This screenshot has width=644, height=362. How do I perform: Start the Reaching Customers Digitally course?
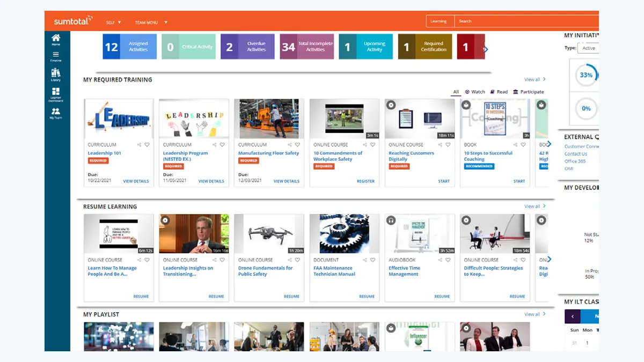click(444, 181)
